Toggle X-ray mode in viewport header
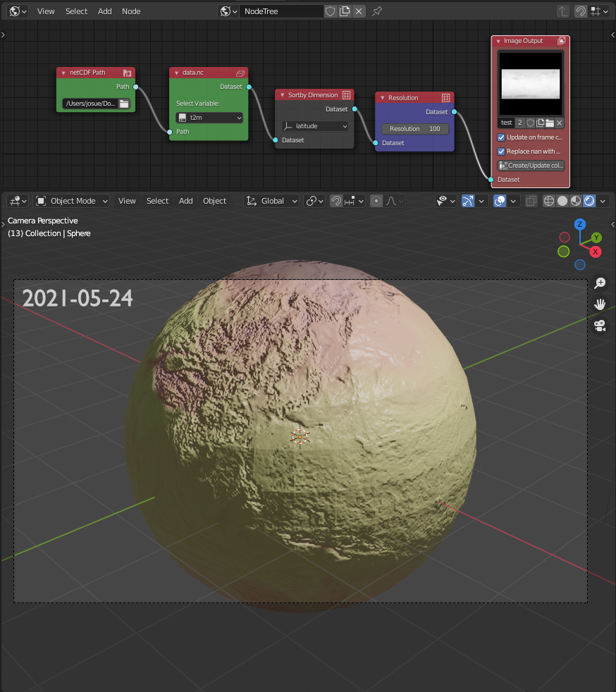Screen dimensions: 616x692 [x=531, y=201]
